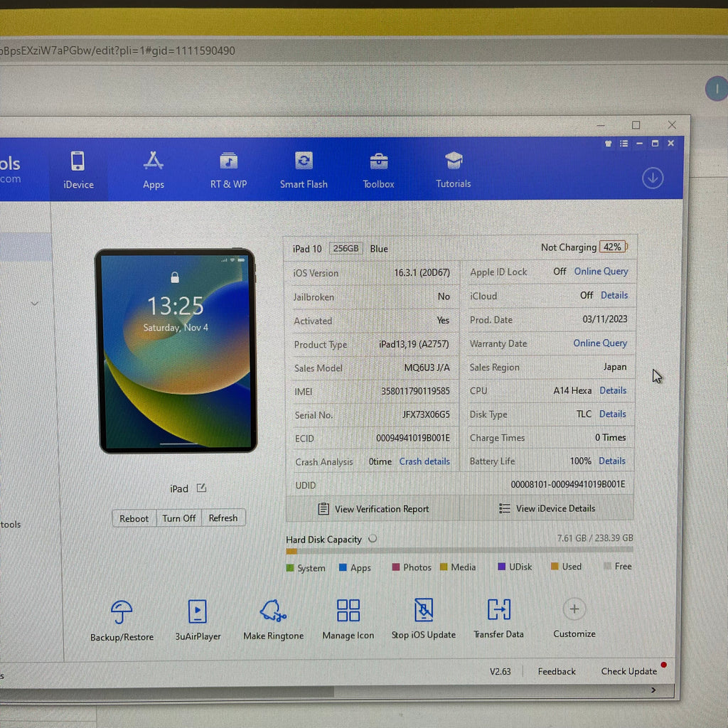Click the 7.61 GB / 238.39 GB capacity text

tap(595, 537)
